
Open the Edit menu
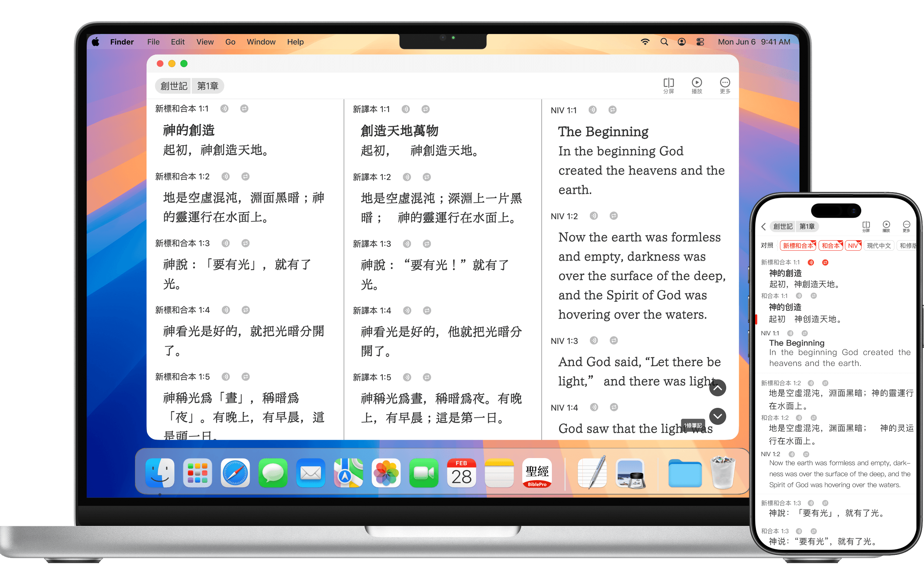click(x=178, y=42)
